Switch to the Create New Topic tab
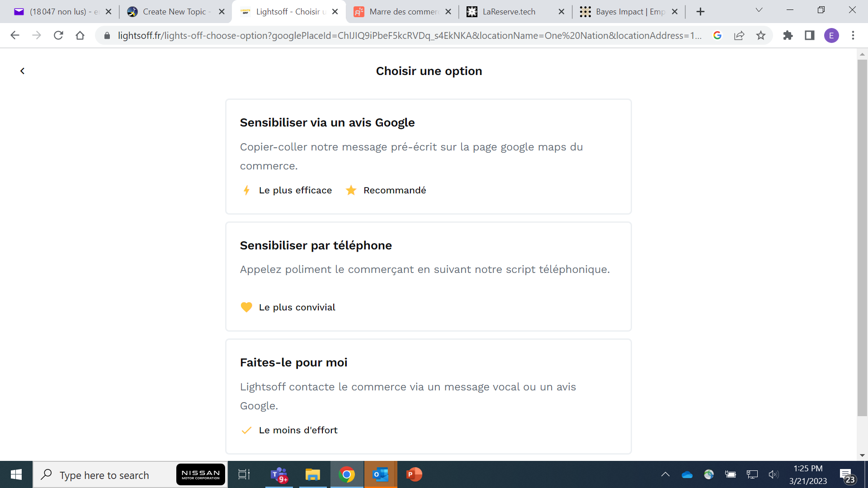Viewport: 868px width, 488px height. pos(174,12)
